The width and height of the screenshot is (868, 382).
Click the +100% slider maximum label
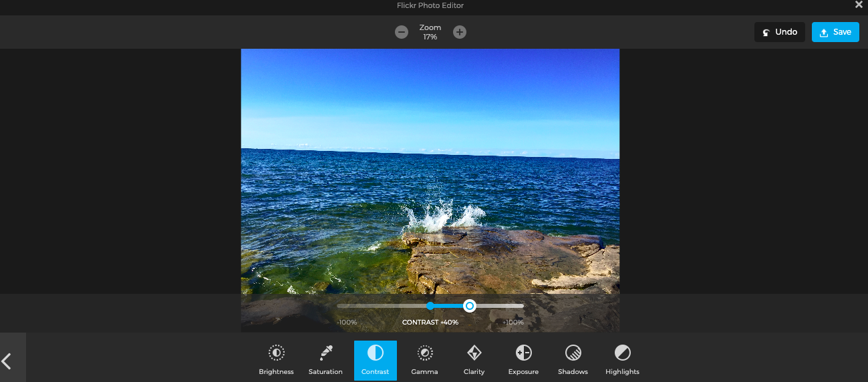click(513, 323)
